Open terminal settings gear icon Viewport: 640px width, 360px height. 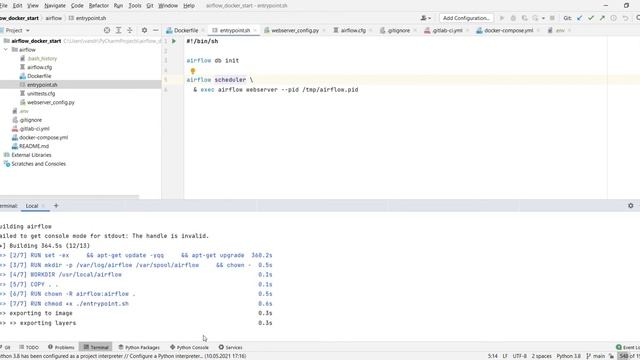coord(631,206)
